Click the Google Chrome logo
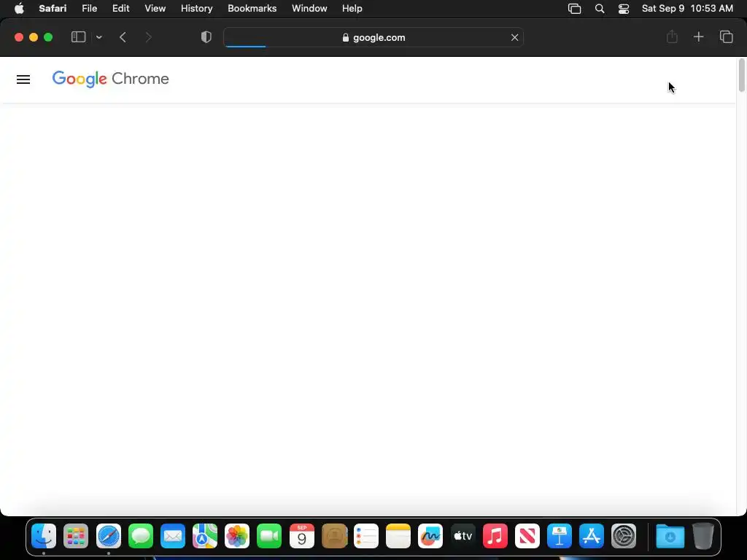747x560 pixels. [111, 79]
